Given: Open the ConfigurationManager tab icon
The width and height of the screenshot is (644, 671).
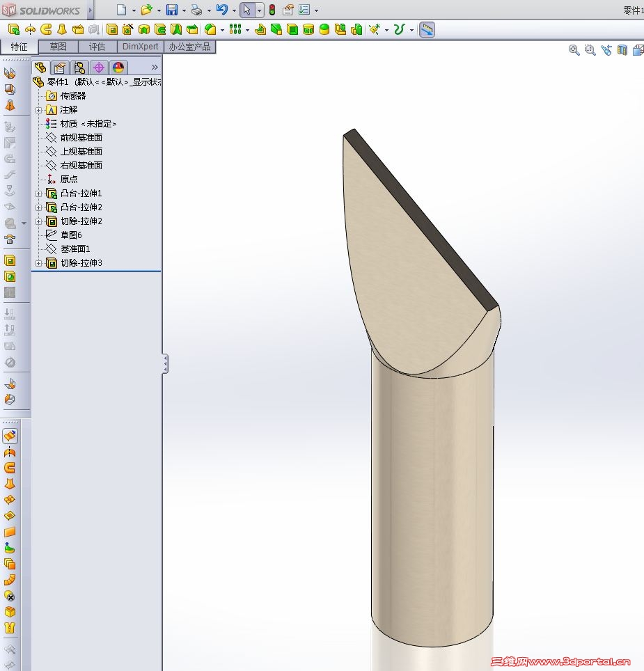Looking at the screenshot, I should point(79,68).
